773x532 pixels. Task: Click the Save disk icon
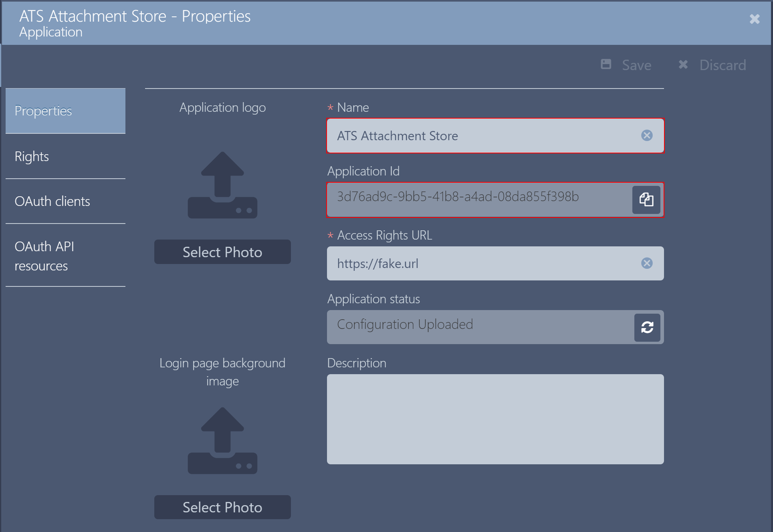[606, 64]
